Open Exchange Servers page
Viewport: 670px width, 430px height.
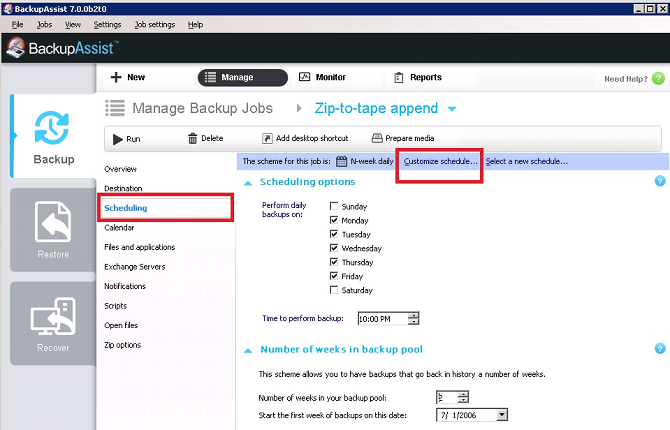coord(135,267)
